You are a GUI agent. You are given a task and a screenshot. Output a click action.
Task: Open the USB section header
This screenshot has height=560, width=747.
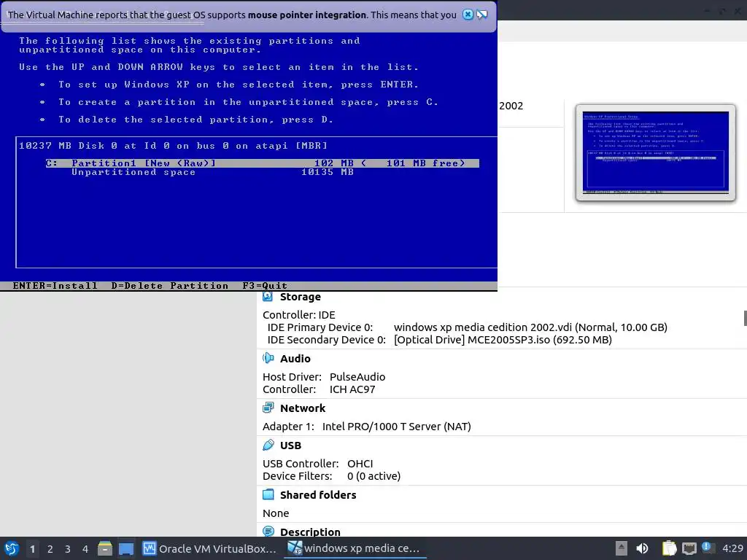(x=290, y=446)
